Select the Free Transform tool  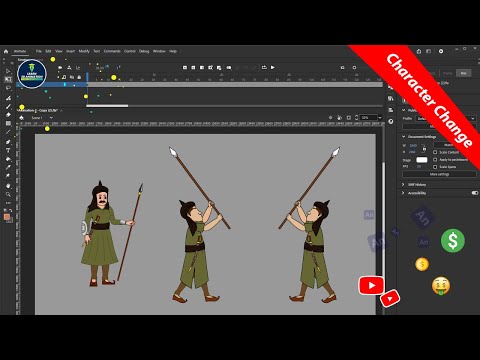click(x=8, y=79)
